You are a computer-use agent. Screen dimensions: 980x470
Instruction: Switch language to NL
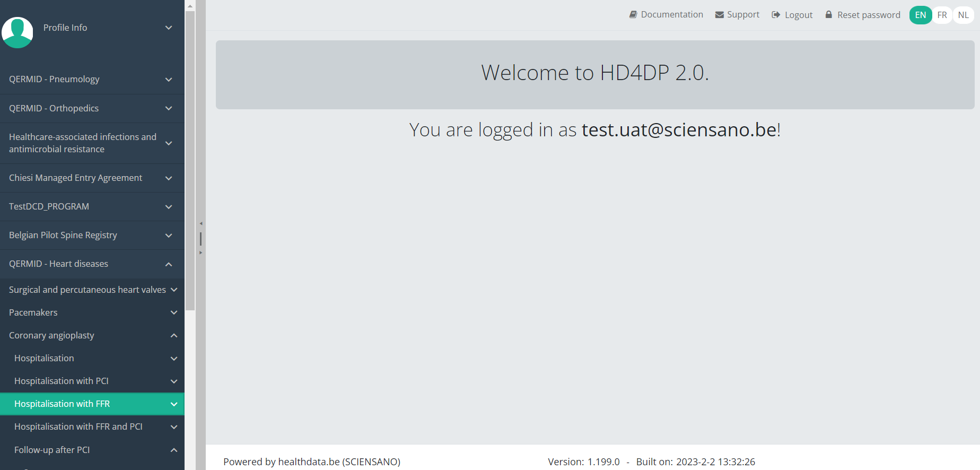[963, 15]
